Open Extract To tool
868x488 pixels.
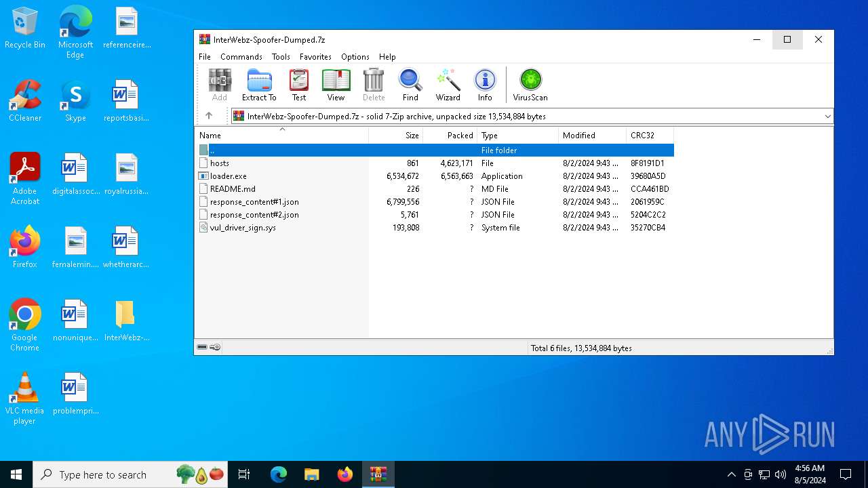(x=259, y=85)
